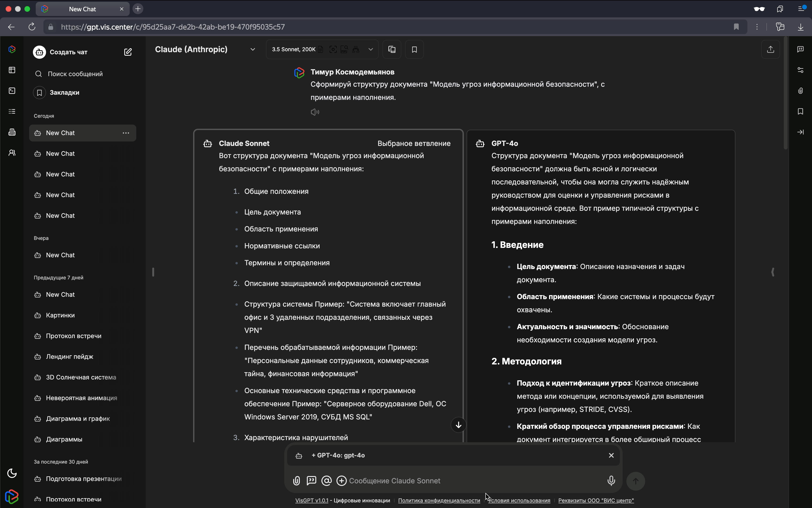Image resolution: width=812 pixels, height=508 pixels.
Task: Click on '3D Солнечная система' chat entry
Action: point(81,377)
